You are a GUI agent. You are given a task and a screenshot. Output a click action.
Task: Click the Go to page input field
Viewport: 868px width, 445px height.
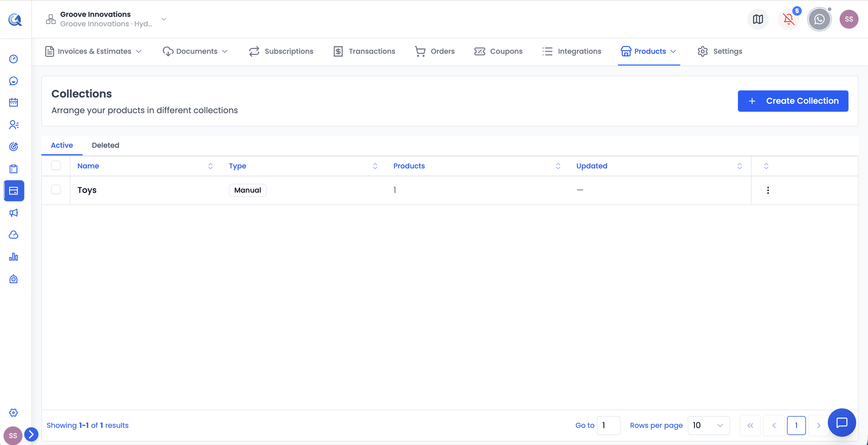(608, 425)
